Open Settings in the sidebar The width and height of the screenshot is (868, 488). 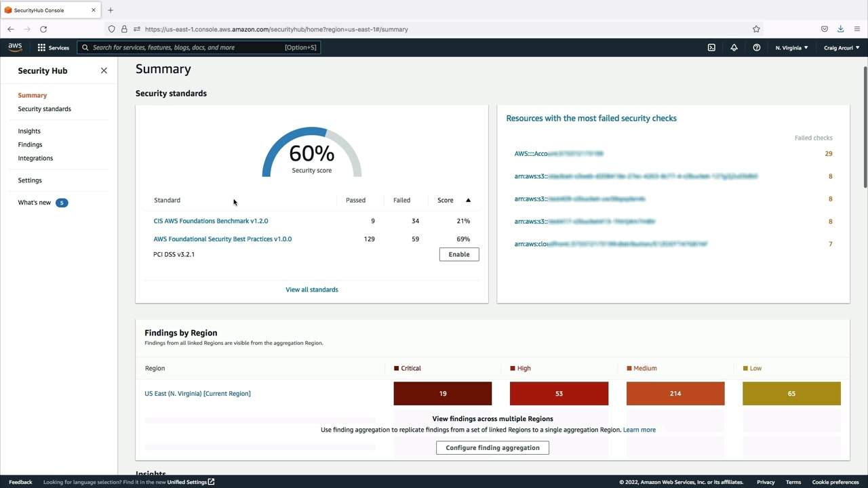click(x=30, y=180)
